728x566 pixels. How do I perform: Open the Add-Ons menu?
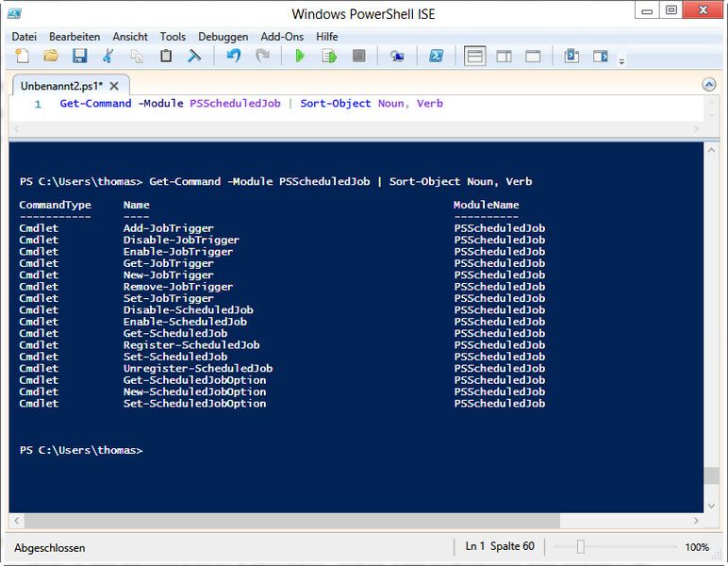[282, 37]
